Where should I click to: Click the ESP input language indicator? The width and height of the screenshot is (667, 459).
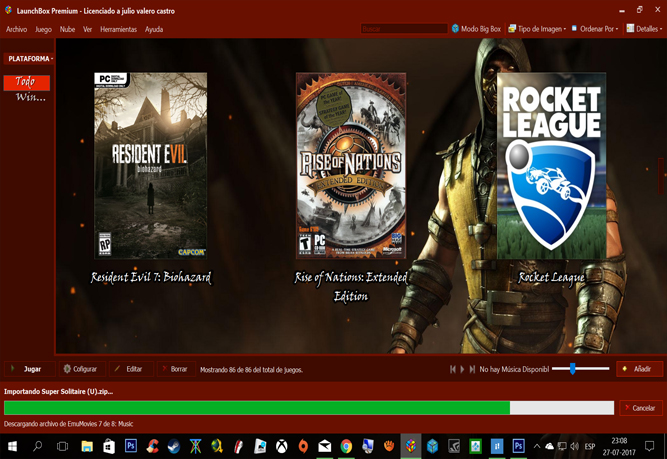point(590,446)
